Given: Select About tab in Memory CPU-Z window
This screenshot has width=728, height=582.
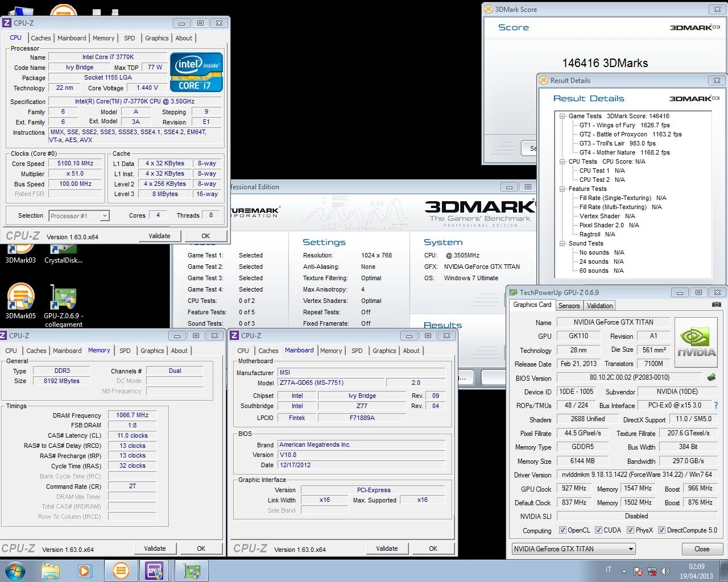Looking at the screenshot, I should [179, 351].
